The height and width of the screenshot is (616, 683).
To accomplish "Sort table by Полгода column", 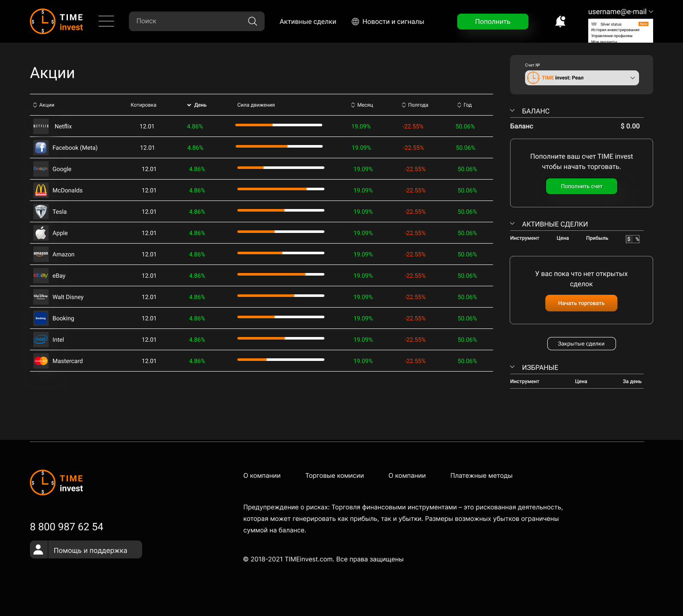I will [x=415, y=105].
